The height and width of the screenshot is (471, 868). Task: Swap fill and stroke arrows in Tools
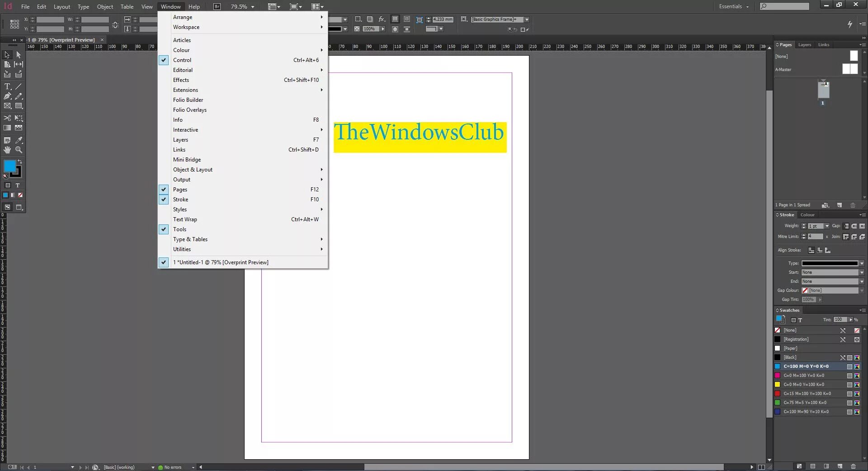[x=19, y=162]
